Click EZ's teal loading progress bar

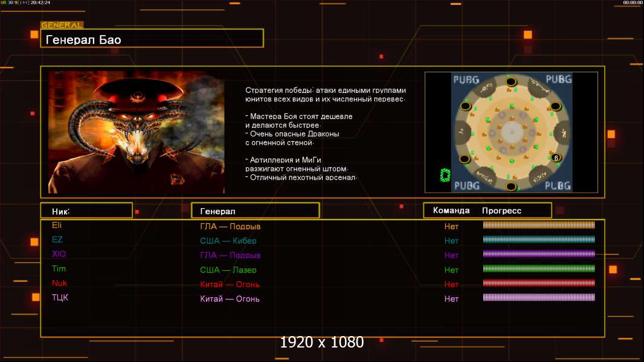pyautogui.click(x=539, y=240)
